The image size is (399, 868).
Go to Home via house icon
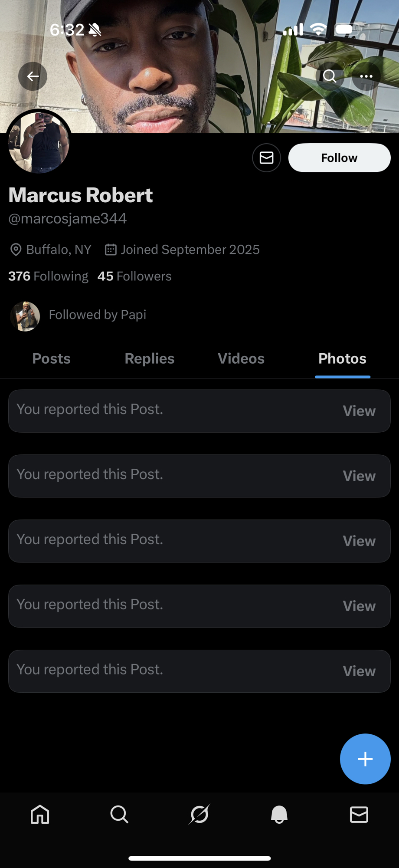tap(40, 815)
